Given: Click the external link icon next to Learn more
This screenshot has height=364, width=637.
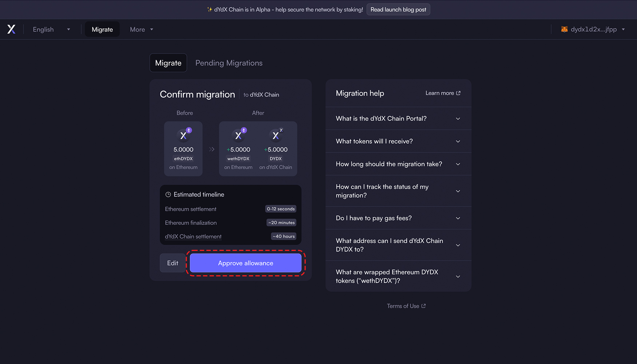Looking at the screenshot, I should tap(458, 93).
